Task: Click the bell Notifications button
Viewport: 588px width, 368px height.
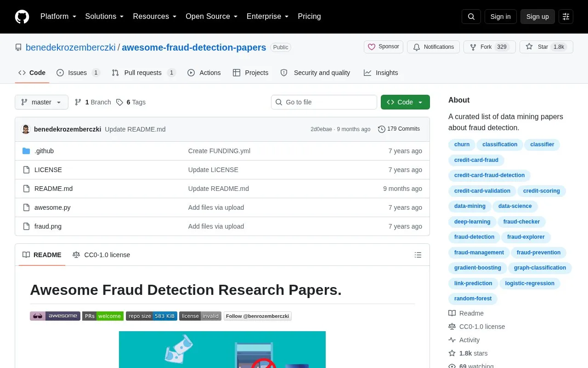Action: [x=433, y=47]
